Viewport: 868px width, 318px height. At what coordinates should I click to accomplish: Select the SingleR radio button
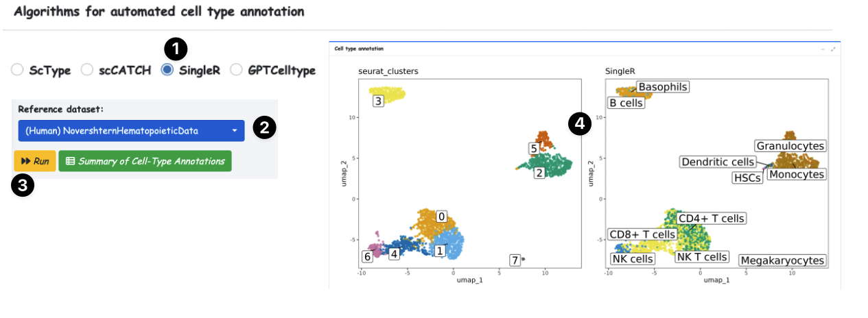(x=167, y=70)
